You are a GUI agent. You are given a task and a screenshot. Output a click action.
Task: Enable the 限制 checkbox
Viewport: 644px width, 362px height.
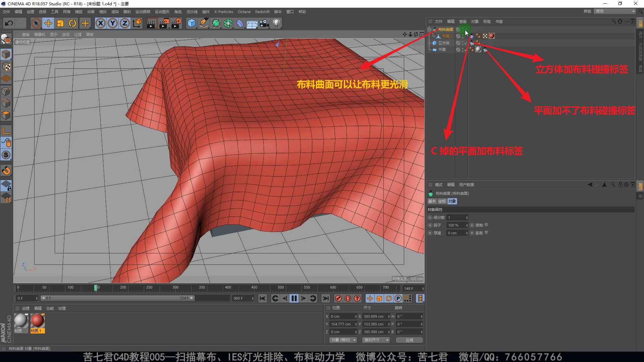pos(486,225)
